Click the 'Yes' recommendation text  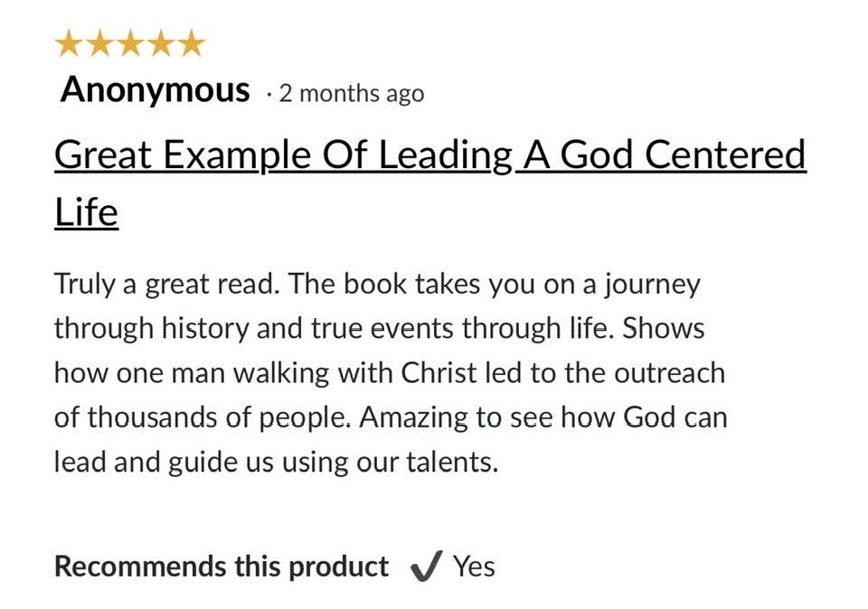474,567
